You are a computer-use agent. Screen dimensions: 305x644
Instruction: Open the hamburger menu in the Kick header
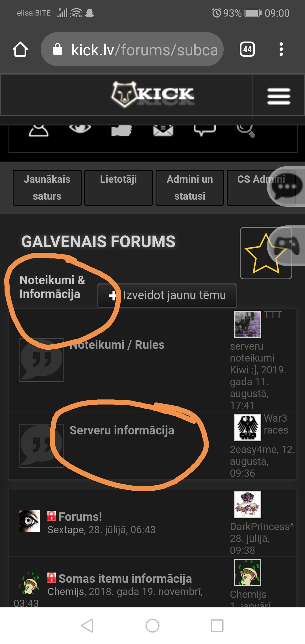[x=278, y=96]
